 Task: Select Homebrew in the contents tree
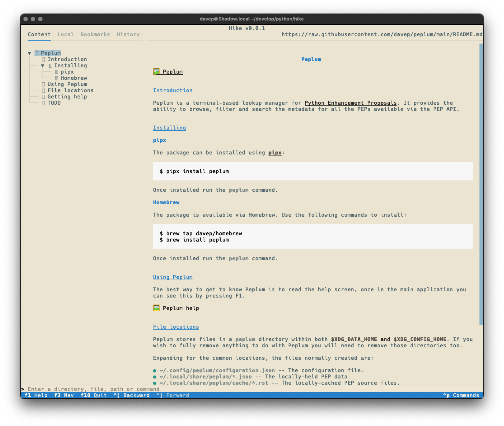(x=74, y=78)
